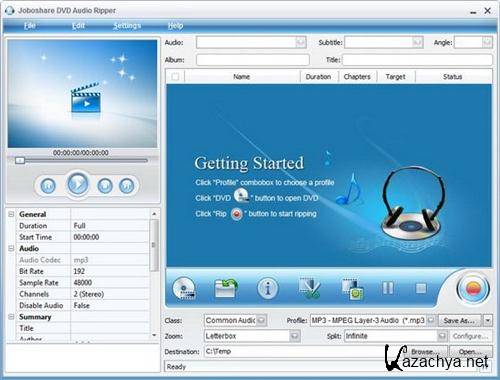Select the Duration value Full
Viewport: 500px width, 380px height.
[x=110, y=226]
